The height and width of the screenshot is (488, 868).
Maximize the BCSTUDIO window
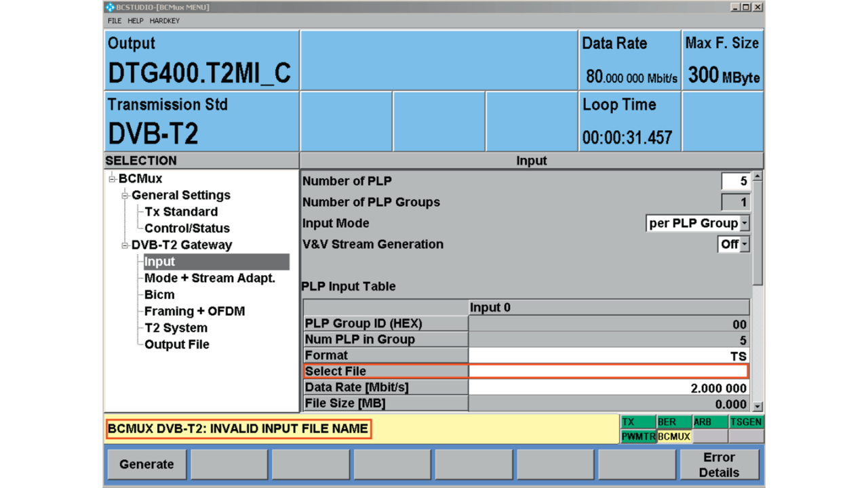(746, 7)
